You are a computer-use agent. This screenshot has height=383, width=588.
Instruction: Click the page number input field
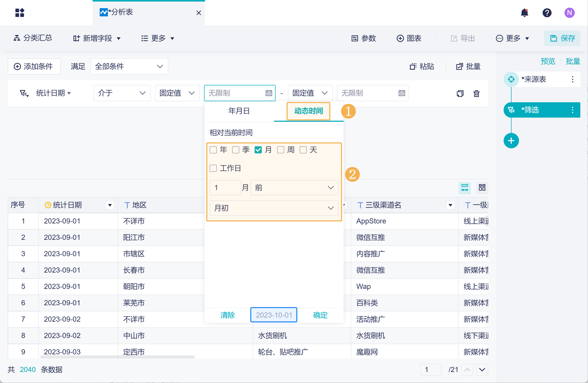[x=431, y=369]
